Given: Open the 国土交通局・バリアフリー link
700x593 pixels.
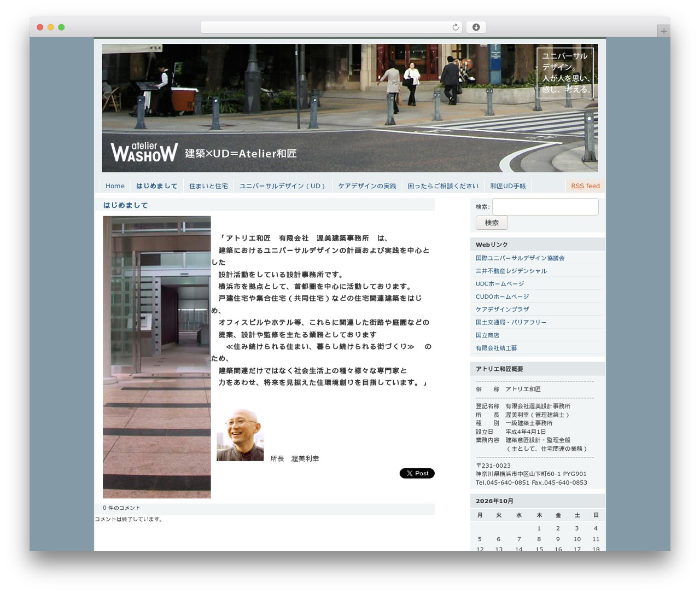Looking at the screenshot, I should [x=511, y=322].
